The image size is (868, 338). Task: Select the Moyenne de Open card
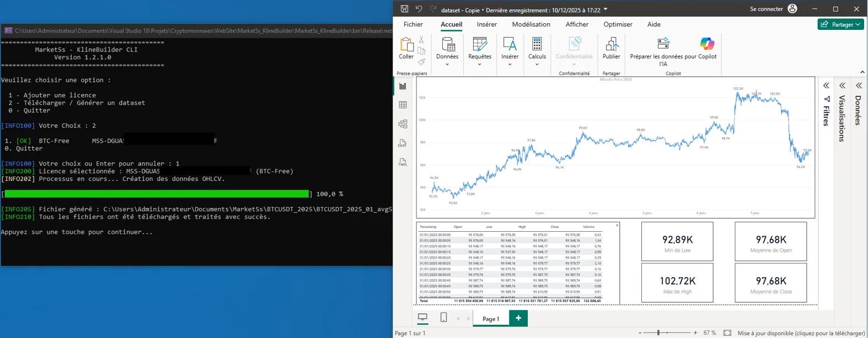(x=771, y=242)
